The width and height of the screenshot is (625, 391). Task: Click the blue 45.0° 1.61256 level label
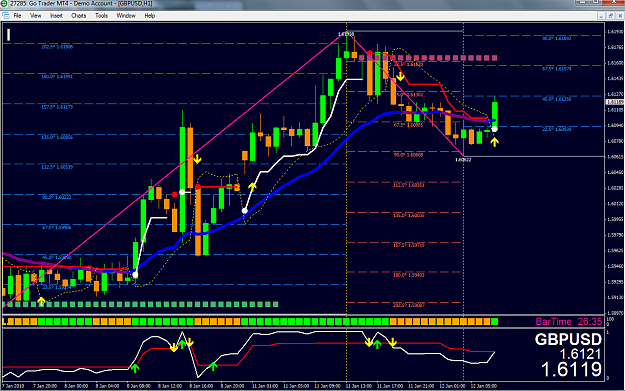pyautogui.click(x=556, y=99)
